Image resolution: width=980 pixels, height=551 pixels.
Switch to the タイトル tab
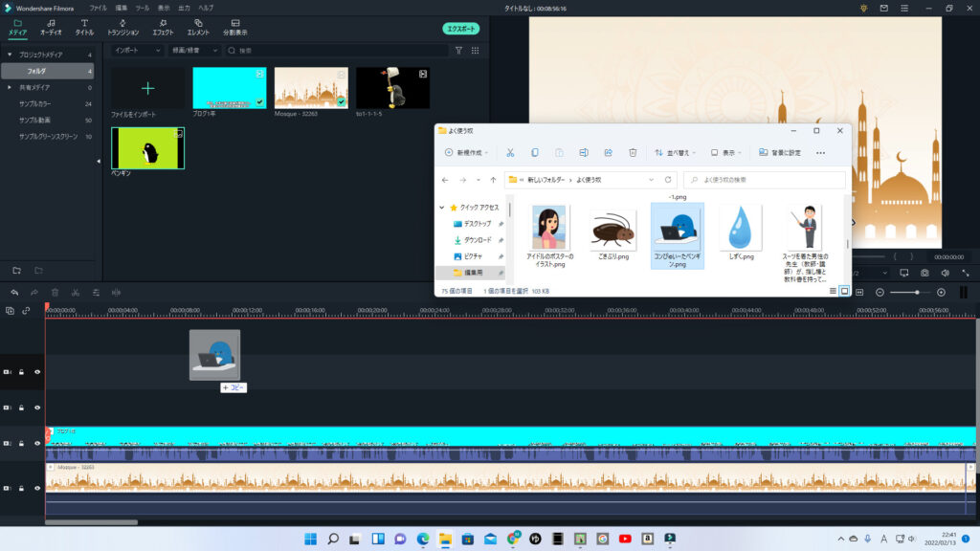point(84,28)
